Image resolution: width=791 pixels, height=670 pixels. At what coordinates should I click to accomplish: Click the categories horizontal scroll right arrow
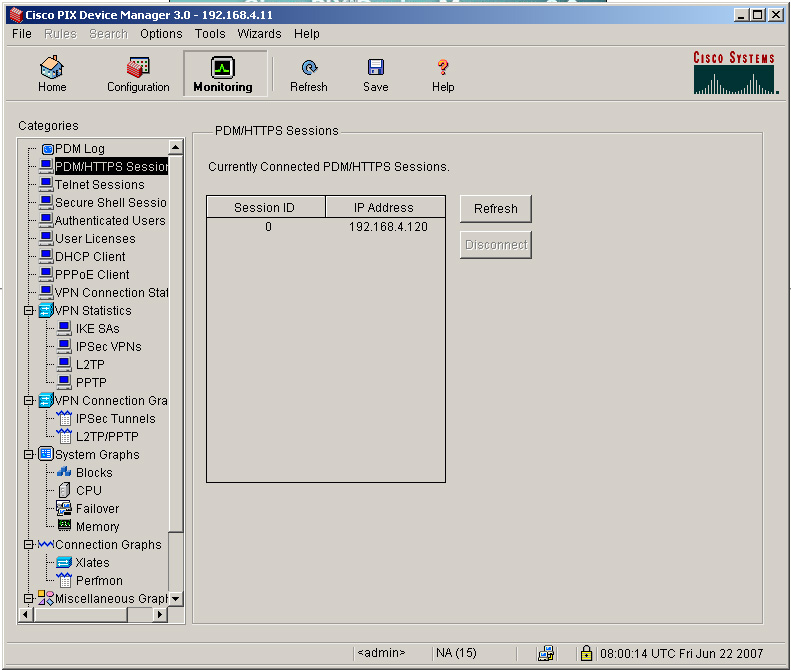click(160, 615)
